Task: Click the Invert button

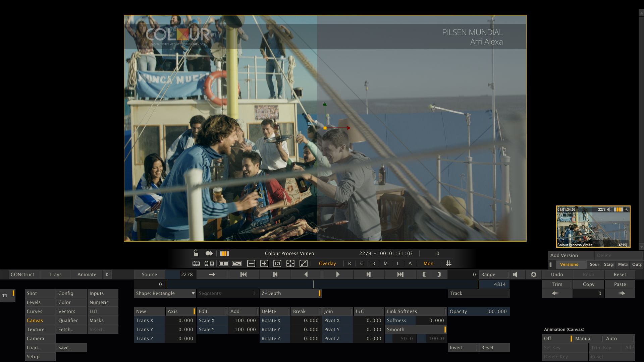Action: [463, 348]
